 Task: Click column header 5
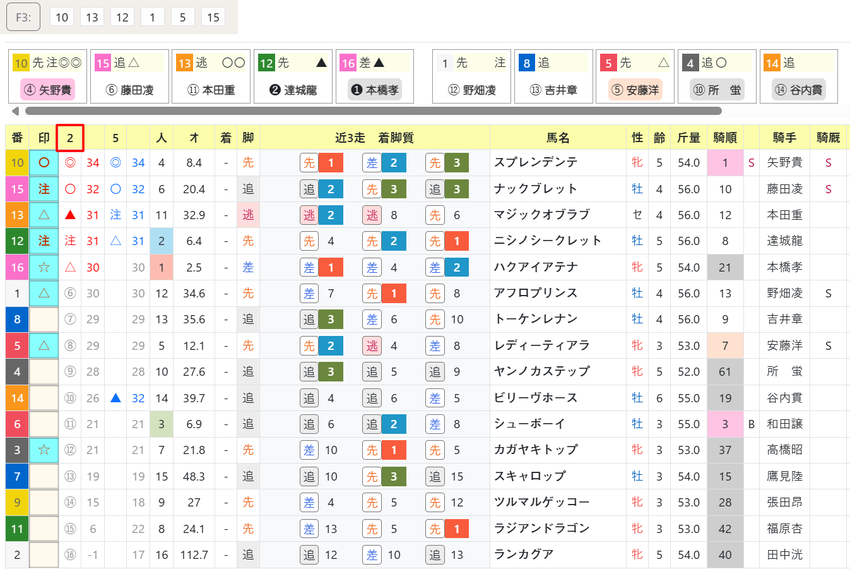[115, 138]
